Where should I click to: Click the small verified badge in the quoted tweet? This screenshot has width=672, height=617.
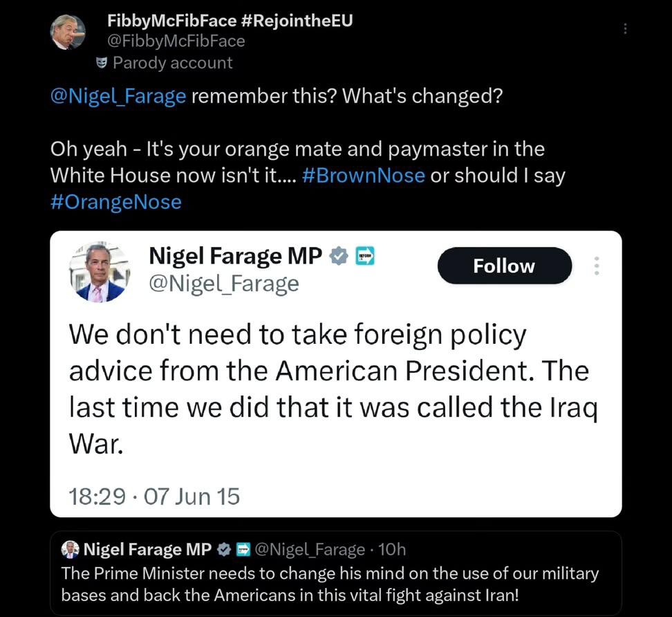[224, 550]
